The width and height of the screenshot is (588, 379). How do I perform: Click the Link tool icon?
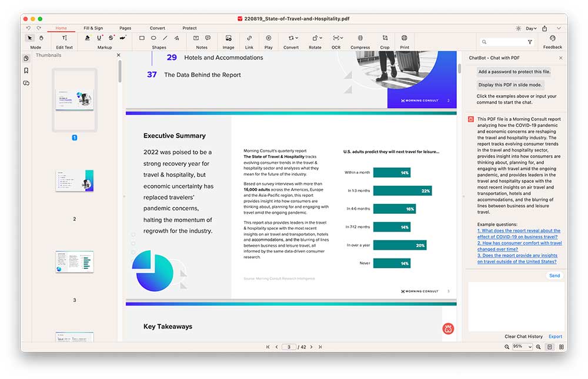coord(249,38)
